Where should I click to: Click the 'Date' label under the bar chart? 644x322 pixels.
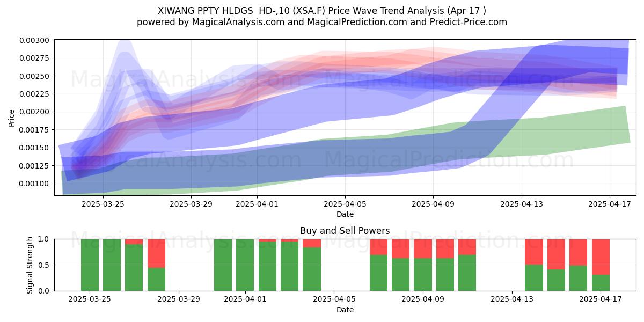(x=345, y=310)
